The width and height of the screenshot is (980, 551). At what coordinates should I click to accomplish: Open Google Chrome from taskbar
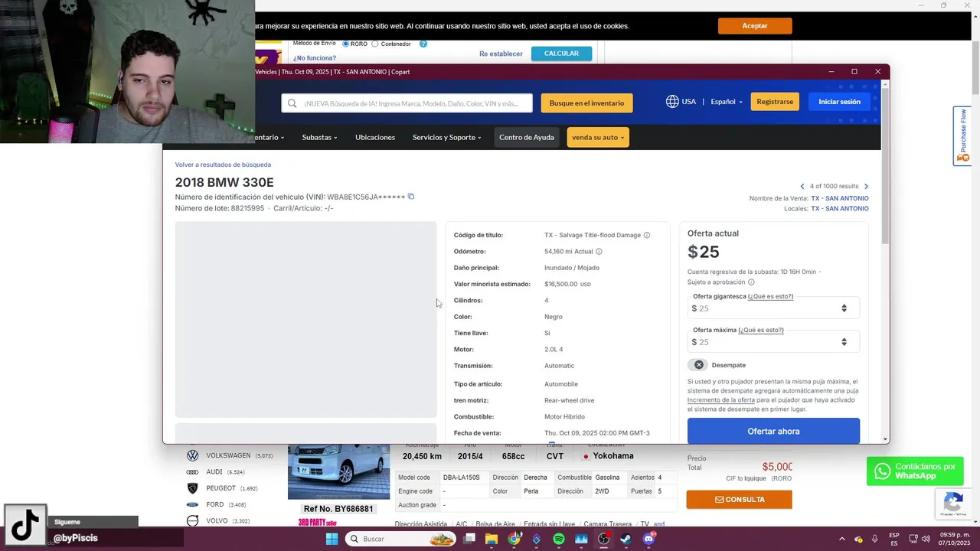(x=514, y=539)
